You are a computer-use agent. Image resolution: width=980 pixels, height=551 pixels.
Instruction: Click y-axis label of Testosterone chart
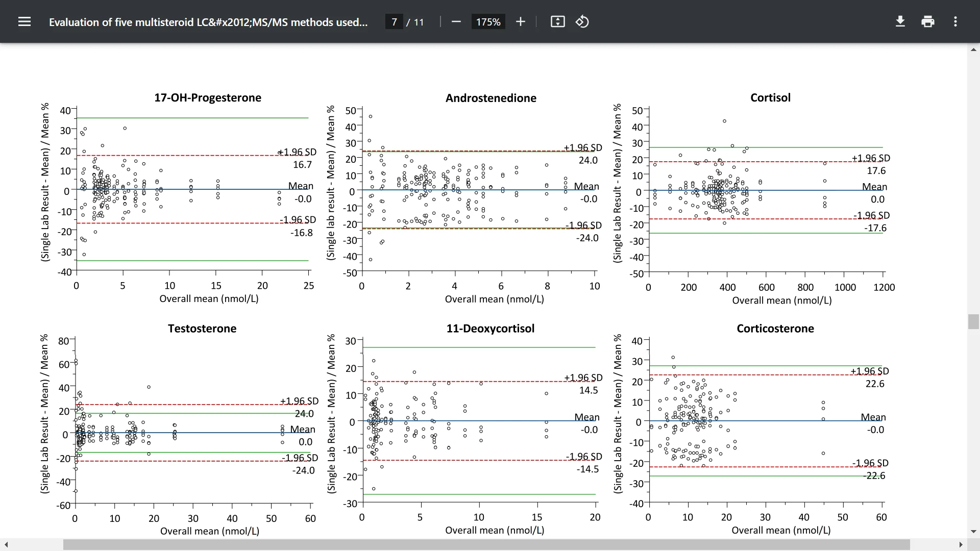[x=44, y=414]
